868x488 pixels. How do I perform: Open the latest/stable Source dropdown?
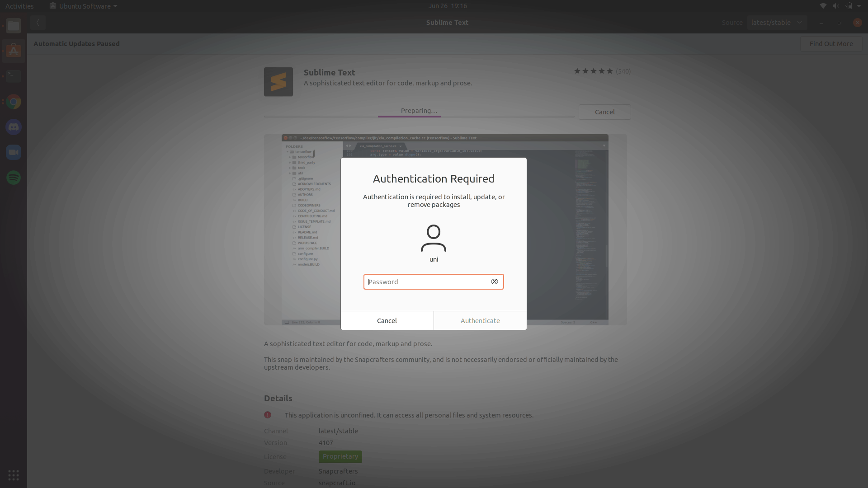pos(777,22)
